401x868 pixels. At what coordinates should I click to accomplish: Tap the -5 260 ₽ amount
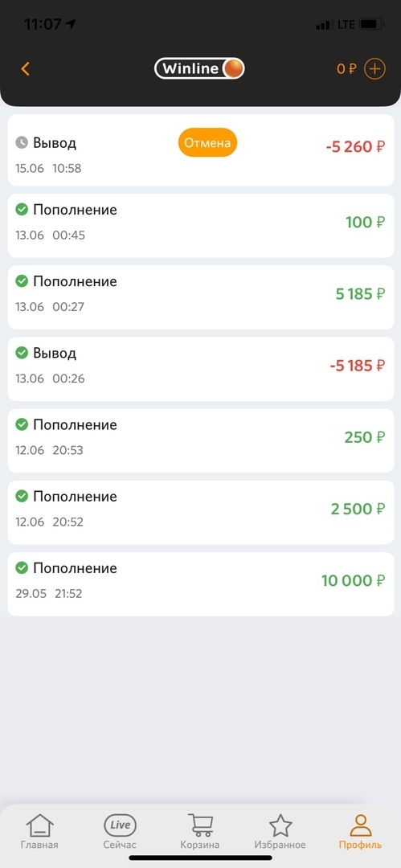355,147
